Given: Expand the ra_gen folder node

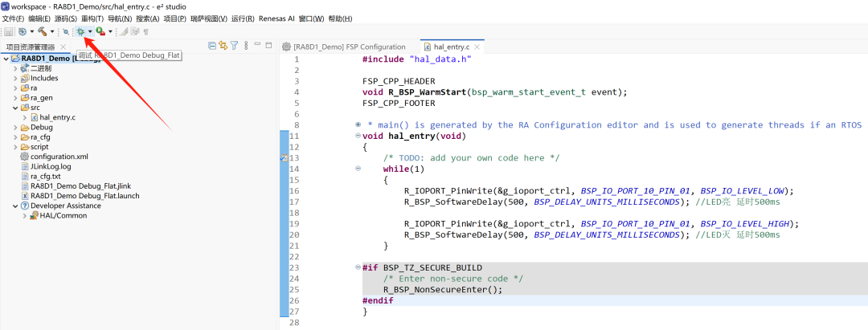Looking at the screenshot, I should coord(15,98).
